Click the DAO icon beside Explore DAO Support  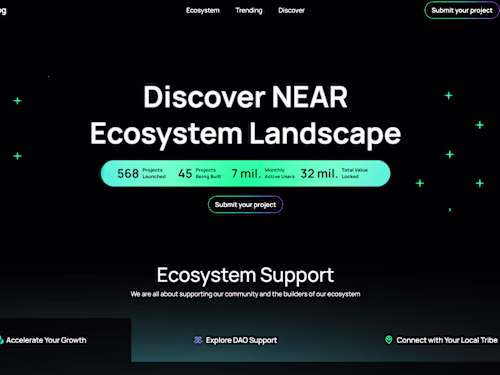[198, 340]
